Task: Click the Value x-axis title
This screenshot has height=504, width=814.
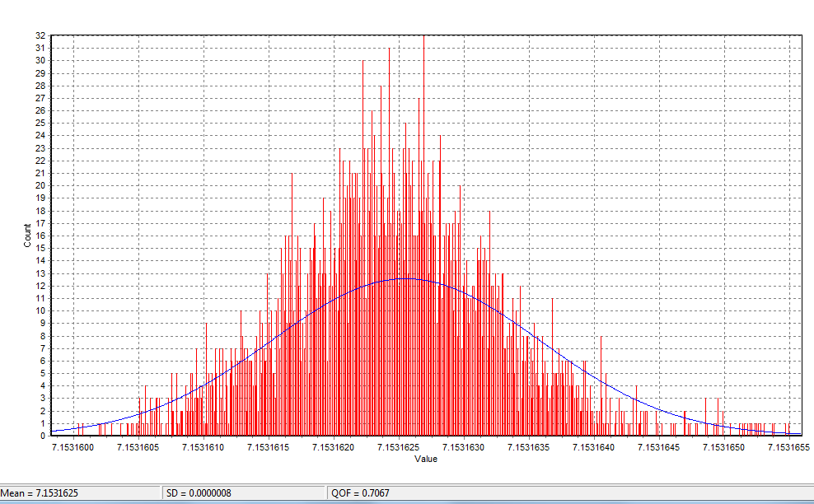Action: tap(426, 459)
